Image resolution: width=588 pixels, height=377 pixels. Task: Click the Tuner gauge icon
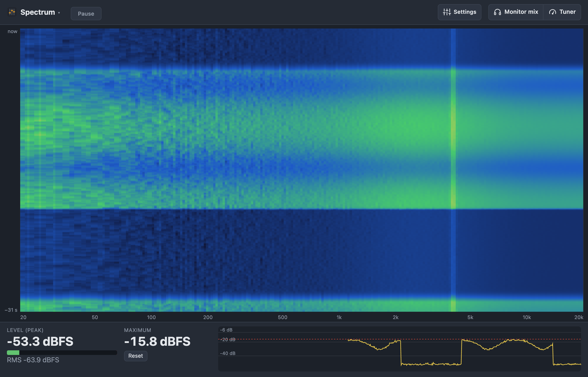[x=552, y=12]
